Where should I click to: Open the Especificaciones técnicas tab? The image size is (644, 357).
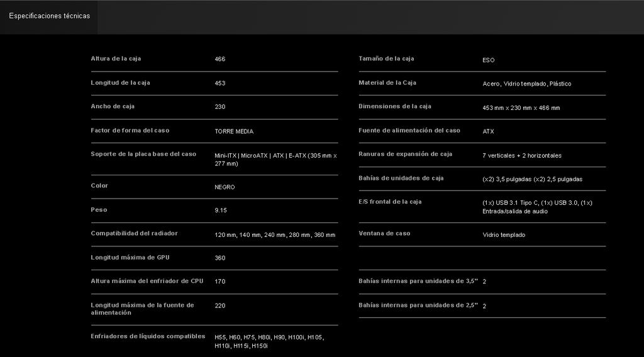coord(49,16)
